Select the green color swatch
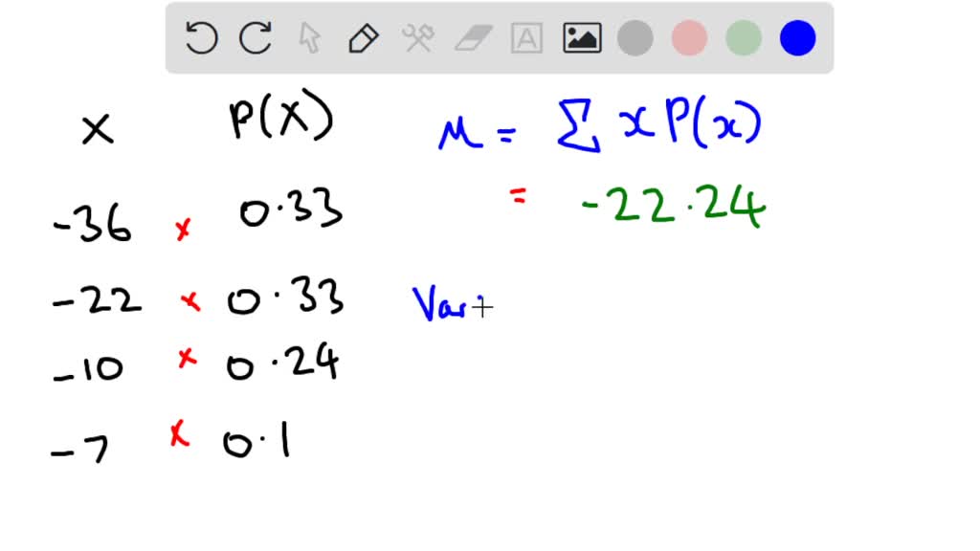The height and width of the screenshot is (551, 980). [x=744, y=37]
